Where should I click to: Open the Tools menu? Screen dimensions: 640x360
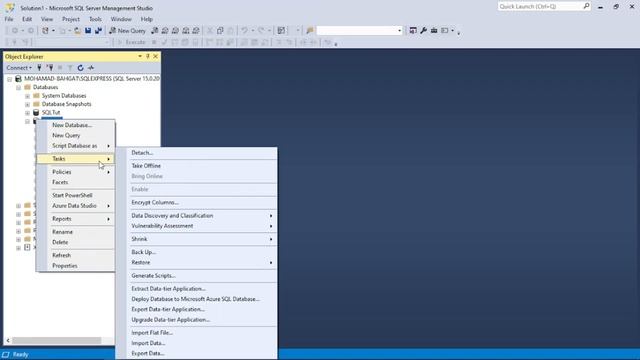95,19
